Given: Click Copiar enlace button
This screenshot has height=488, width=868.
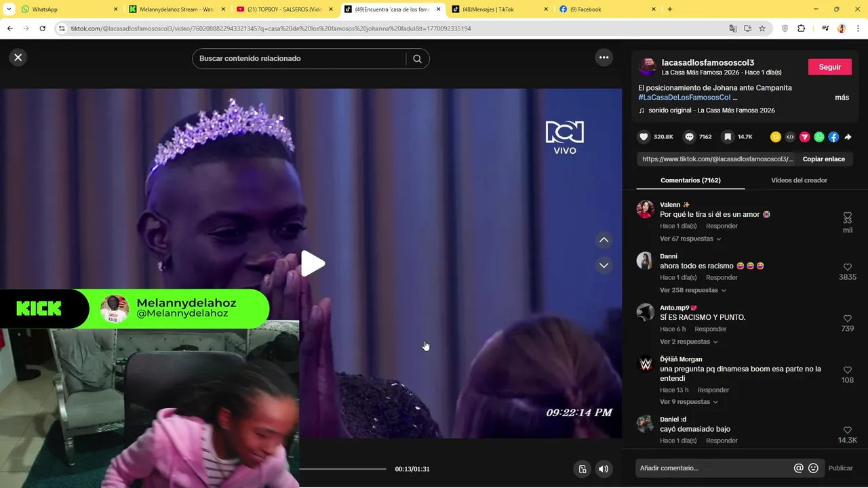Looking at the screenshot, I should (824, 159).
